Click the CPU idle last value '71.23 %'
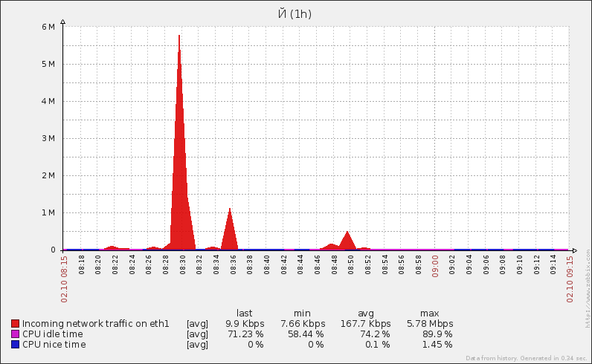Screen dimensions: 592x364 pos(245,334)
